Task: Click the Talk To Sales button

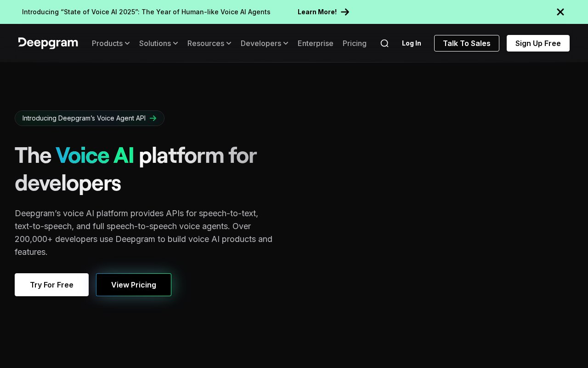Action: click(467, 43)
